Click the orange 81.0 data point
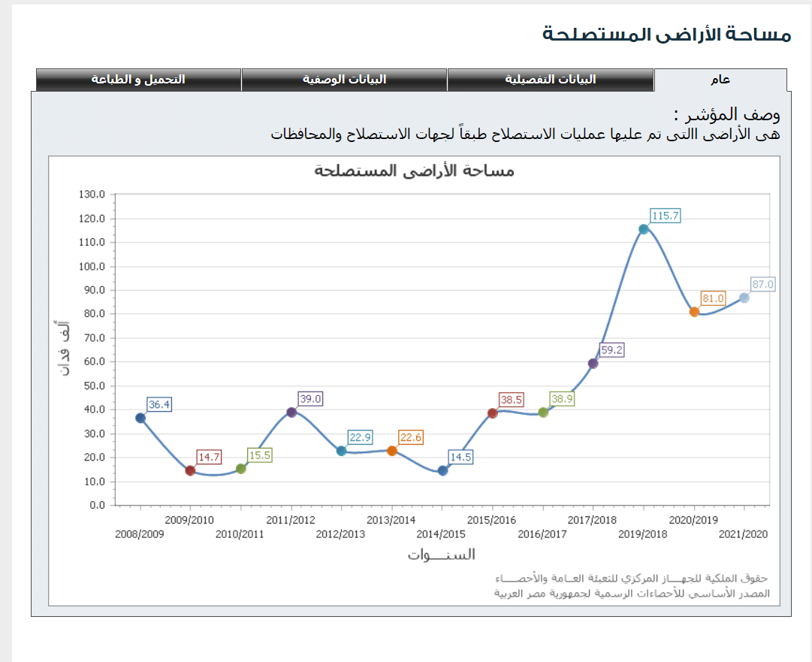Image resolution: width=812 pixels, height=662 pixels. coord(694,313)
